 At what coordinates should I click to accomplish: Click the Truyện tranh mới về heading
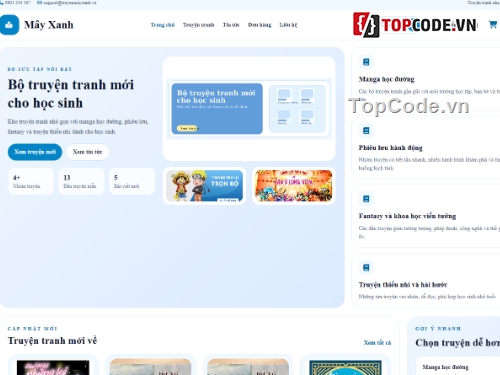click(x=52, y=341)
